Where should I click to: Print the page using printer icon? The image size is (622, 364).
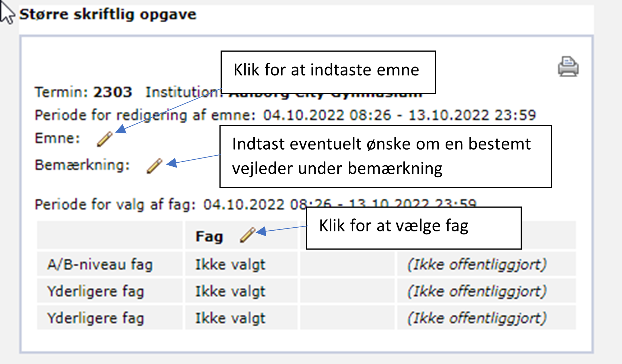(568, 67)
